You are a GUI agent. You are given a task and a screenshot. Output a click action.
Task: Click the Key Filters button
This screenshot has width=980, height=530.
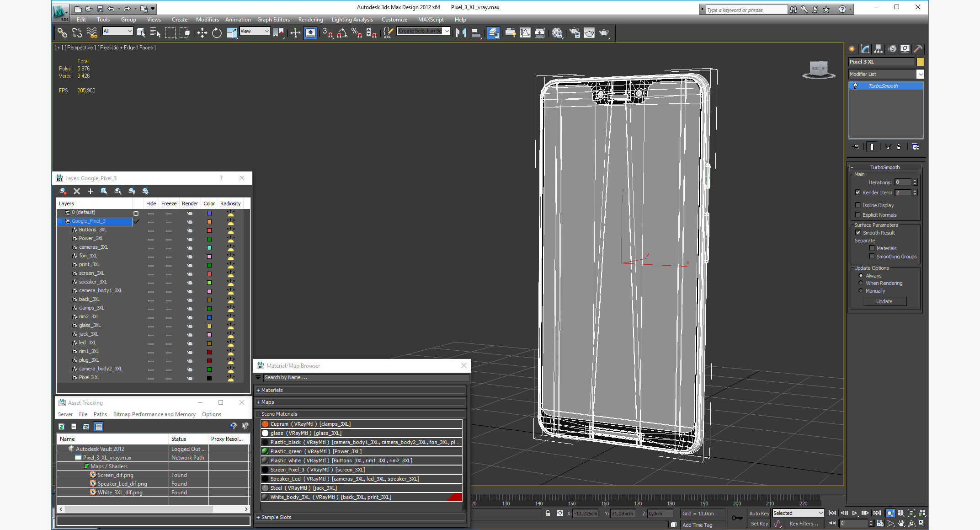point(804,524)
